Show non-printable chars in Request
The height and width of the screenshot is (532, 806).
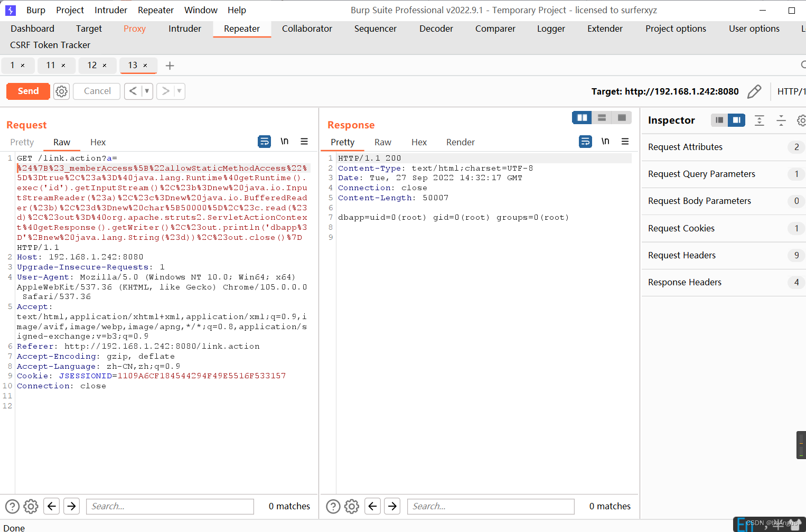[x=285, y=141]
